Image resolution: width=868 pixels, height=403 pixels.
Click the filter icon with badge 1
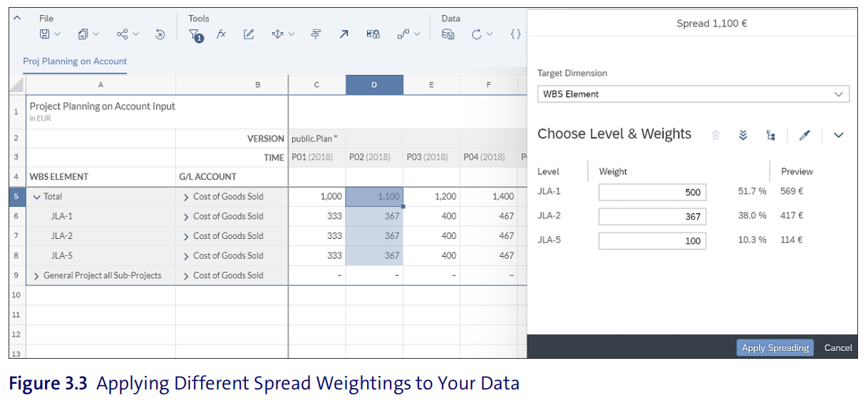[195, 35]
